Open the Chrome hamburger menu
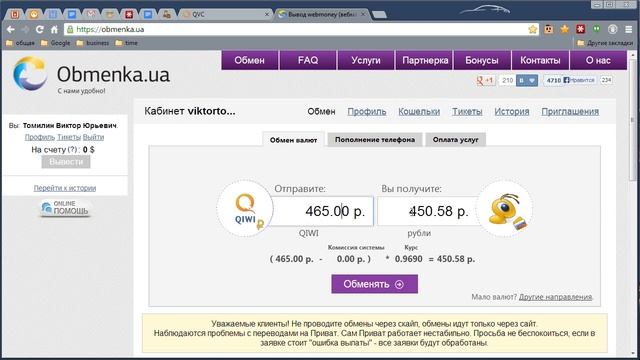 click(629, 29)
